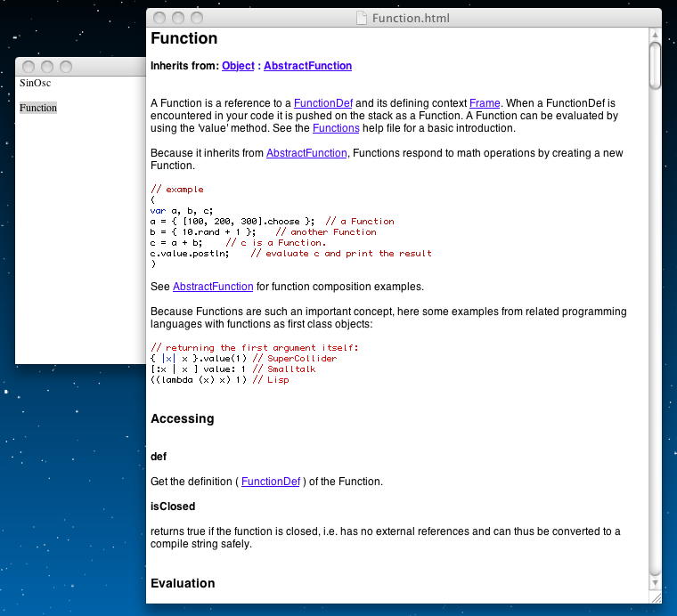Click the 'Accessing' section heading
The width and height of the screenshot is (677, 616).
click(183, 419)
